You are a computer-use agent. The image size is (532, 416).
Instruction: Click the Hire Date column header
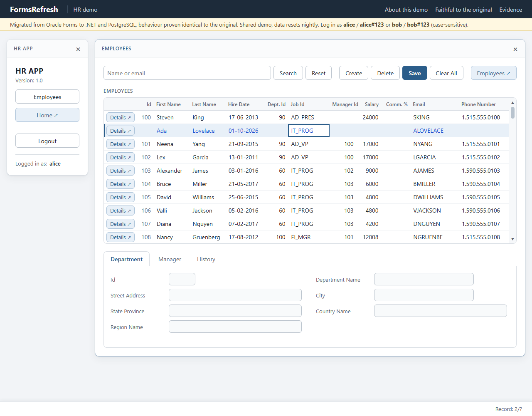[x=239, y=104]
